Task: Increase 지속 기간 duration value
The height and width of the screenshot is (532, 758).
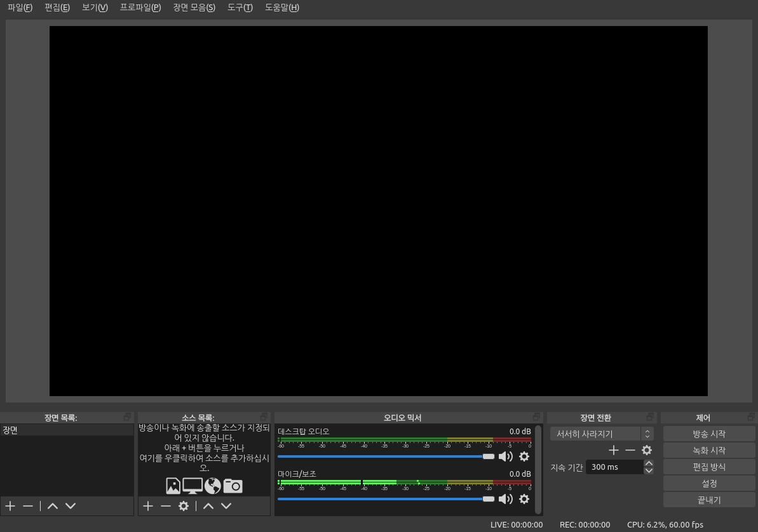Action: (649, 463)
